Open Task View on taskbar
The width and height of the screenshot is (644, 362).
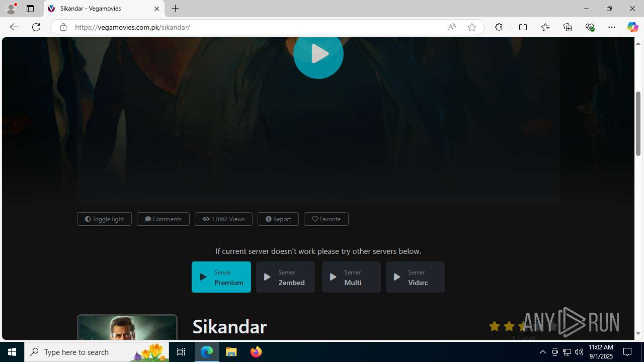click(x=181, y=352)
